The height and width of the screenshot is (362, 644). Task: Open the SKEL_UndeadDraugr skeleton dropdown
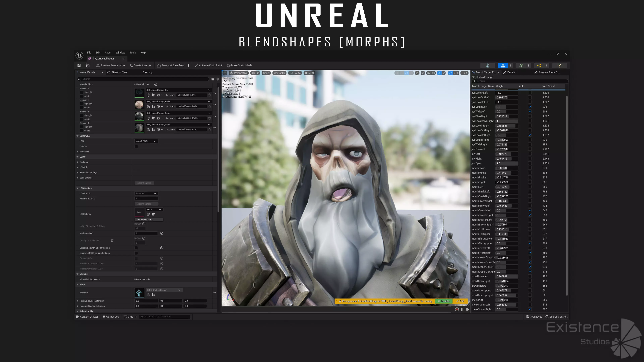pos(164,290)
